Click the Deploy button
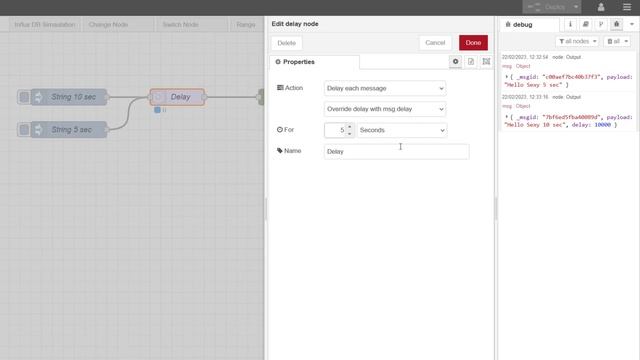Viewport: 640px width, 360px height. [x=547, y=7]
